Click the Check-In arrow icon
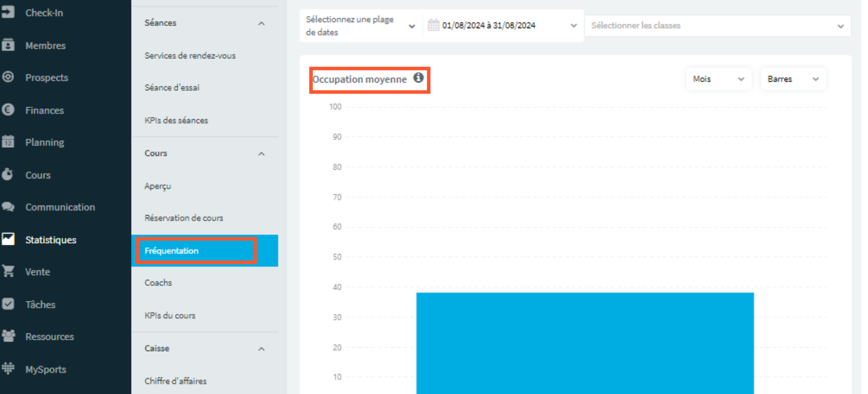868x394 pixels. 8,12
